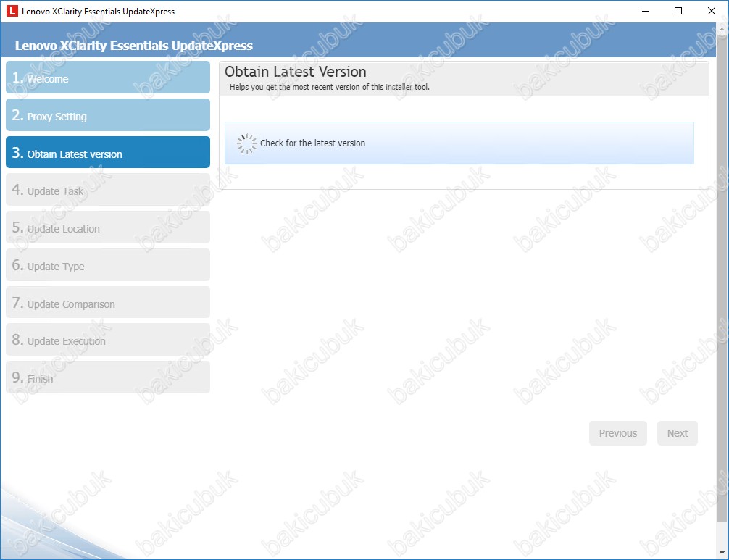Click the vertical scrollbar track
This screenshot has height=560, width=729.
pyautogui.click(x=722, y=291)
